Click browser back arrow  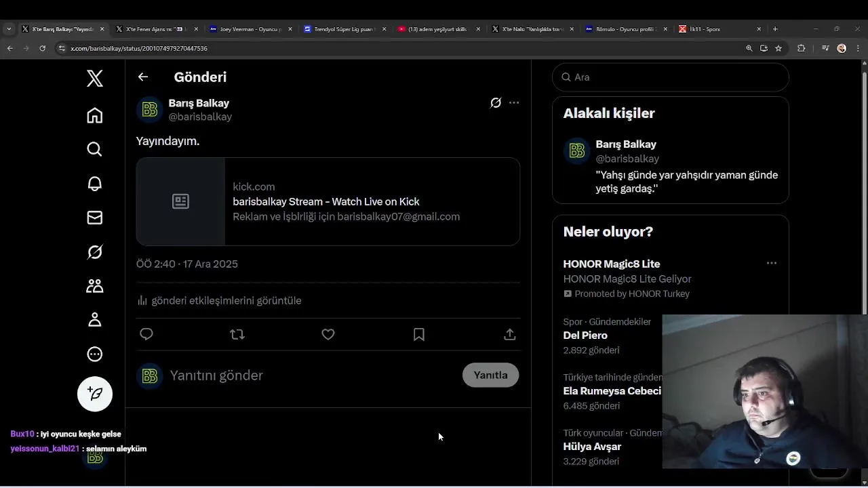point(9,48)
